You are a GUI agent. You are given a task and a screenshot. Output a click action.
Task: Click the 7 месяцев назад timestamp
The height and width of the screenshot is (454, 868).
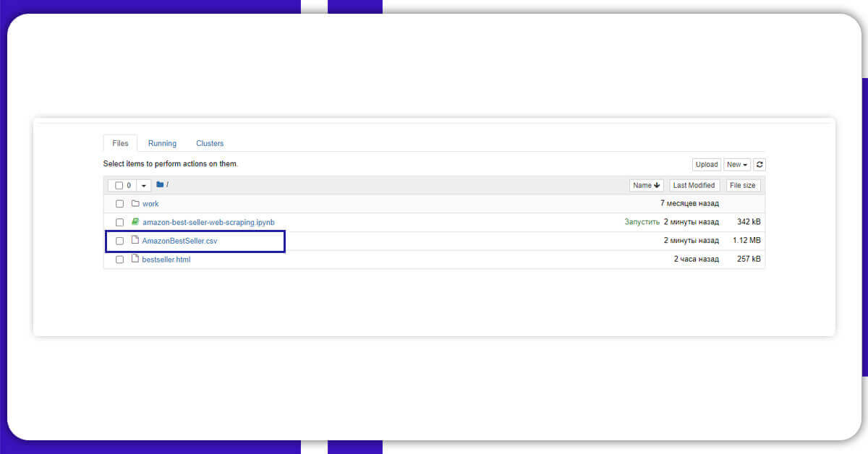click(689, 204)
